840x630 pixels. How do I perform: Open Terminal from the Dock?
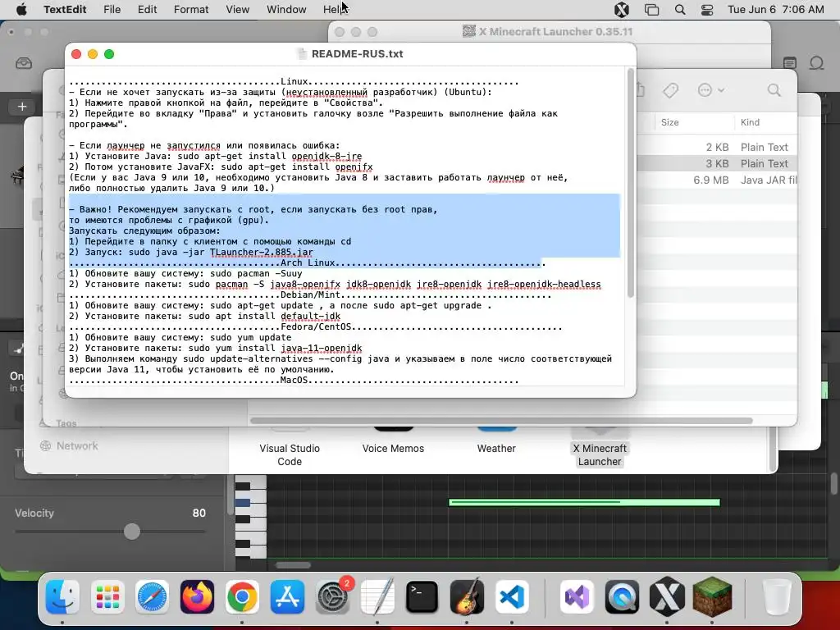point(422,597)
